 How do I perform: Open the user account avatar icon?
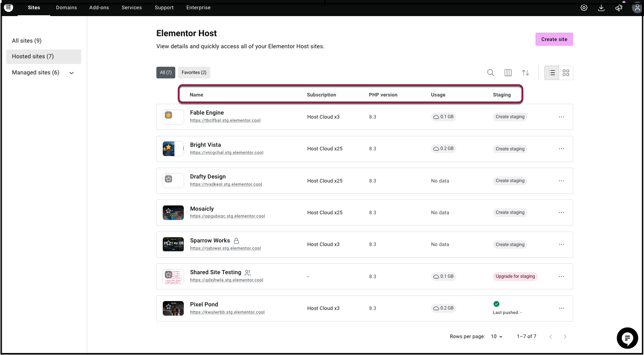coord(637,8)
